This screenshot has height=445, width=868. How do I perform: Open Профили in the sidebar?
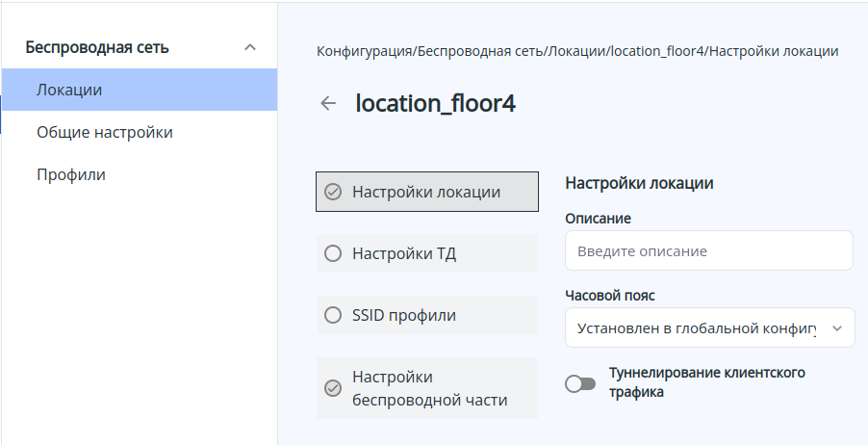tap(71, 174)
